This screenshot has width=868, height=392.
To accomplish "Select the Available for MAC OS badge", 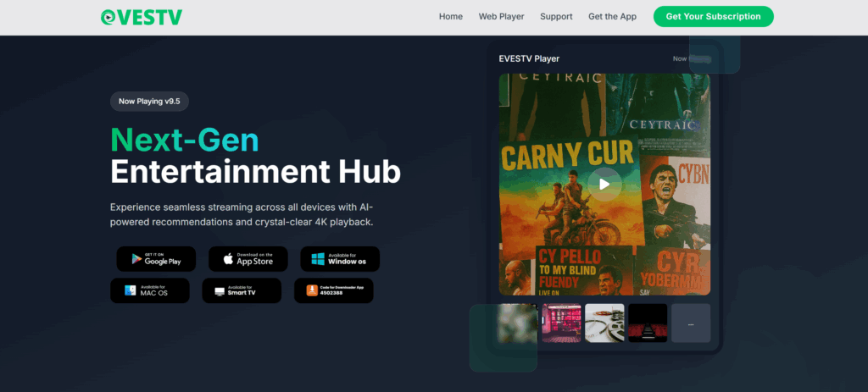I will (149, 290).
